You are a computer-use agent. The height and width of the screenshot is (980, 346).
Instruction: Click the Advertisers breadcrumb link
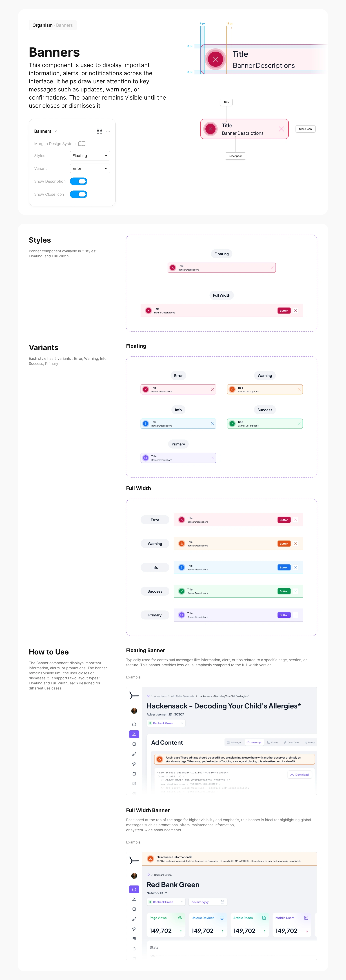click(x=160, y=696)
